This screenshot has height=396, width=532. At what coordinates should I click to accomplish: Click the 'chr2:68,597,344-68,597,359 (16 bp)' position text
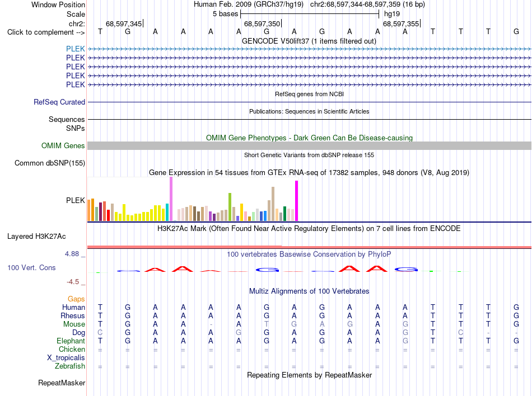pos(367,4)
